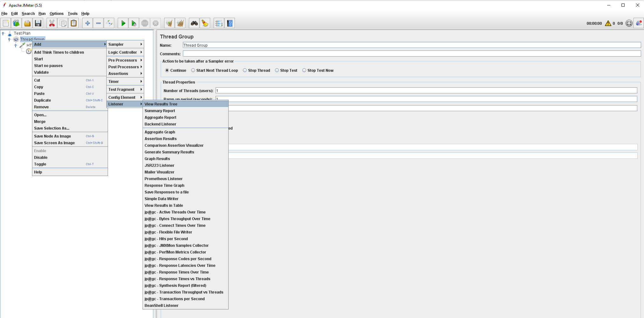Viewport: 644px width, 318px height.
Task: Select View Results Tree listener
Action: click(161, 104)
